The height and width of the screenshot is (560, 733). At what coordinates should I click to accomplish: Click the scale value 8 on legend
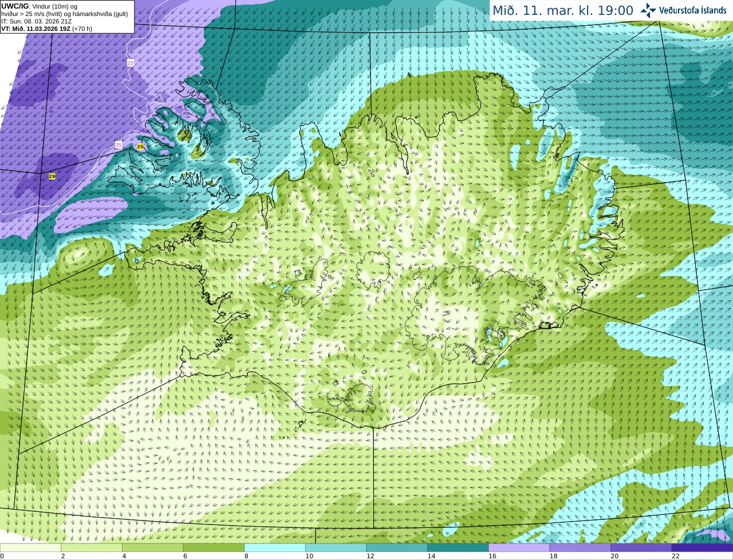(x=246, y=556)
